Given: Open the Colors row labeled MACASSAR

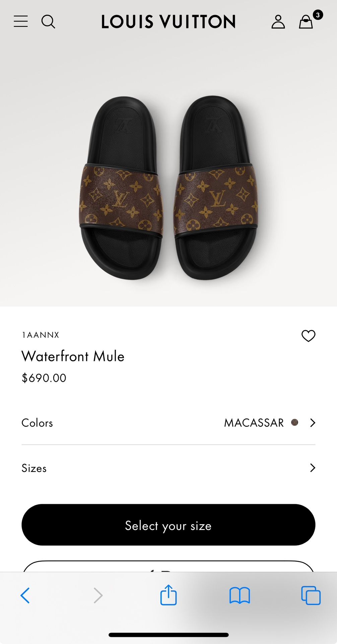Looking at the screenshot, I should (x=167, y=423).
